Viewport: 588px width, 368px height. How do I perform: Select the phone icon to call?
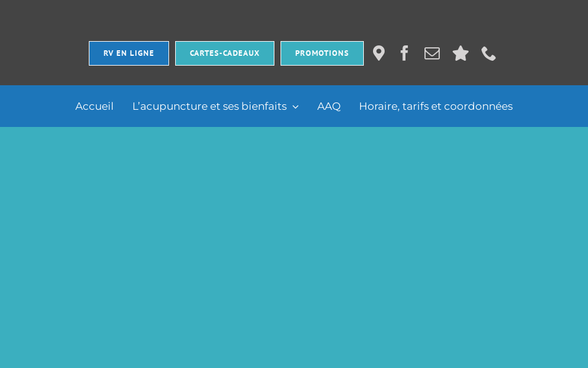[x=488, y=53]
